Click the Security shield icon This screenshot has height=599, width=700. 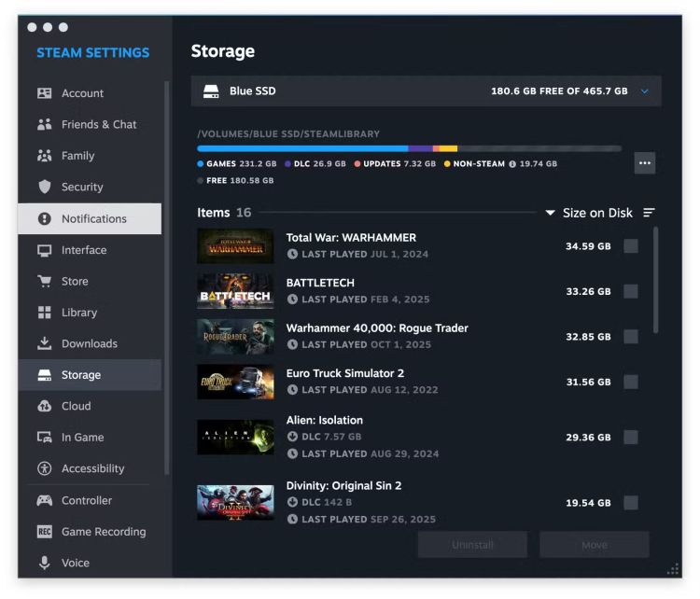[44, 187]
